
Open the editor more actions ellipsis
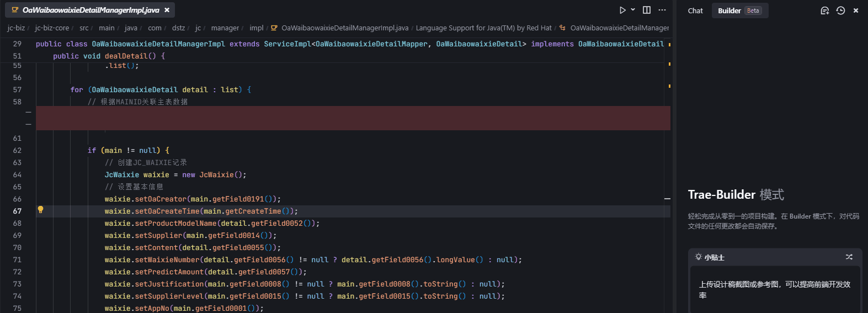(x=662, y=10)
